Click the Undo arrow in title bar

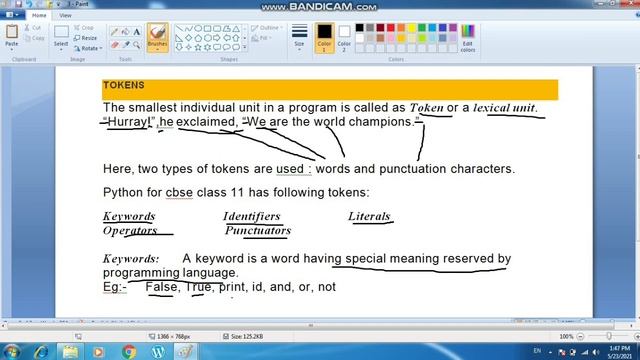click(29, 4)
